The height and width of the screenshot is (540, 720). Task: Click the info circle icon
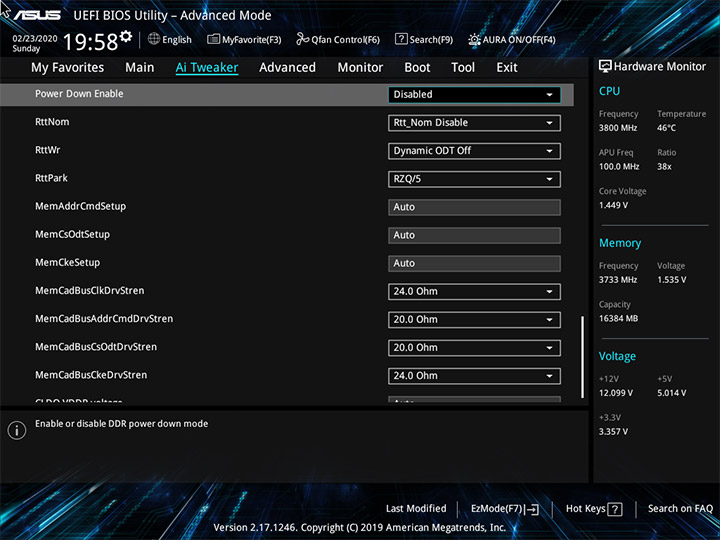(x=17, y=430)
